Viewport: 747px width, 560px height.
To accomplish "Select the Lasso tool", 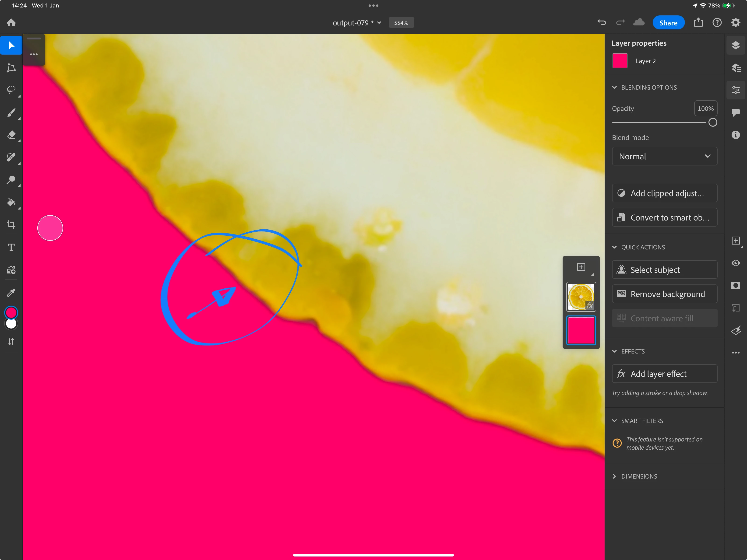I will (11, 90).
